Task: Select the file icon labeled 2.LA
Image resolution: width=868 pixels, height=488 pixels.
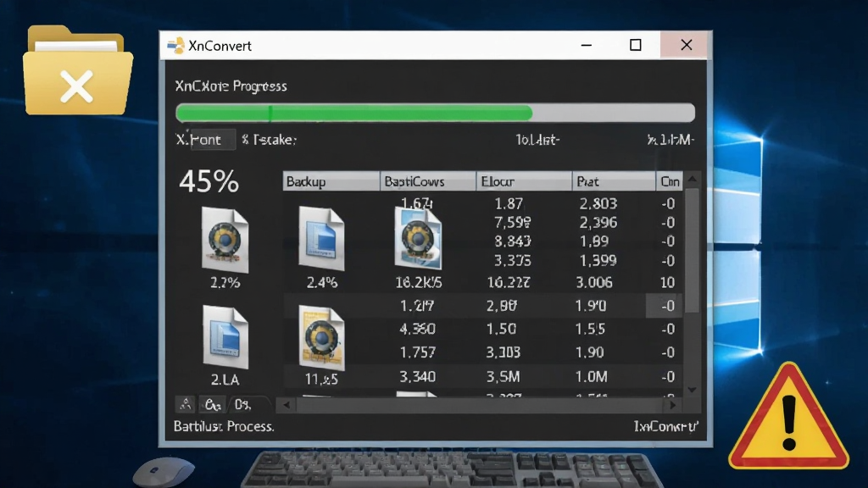Action: coord(225,337)
